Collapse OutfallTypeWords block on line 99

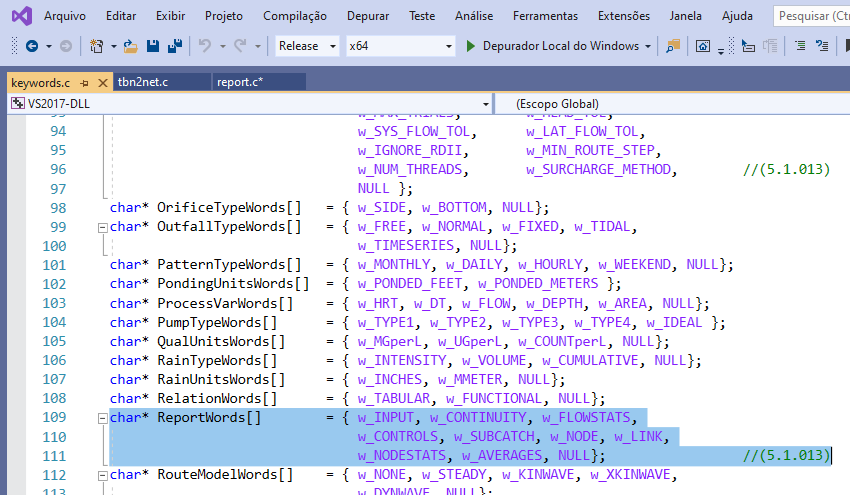click(x=102, y=228)
